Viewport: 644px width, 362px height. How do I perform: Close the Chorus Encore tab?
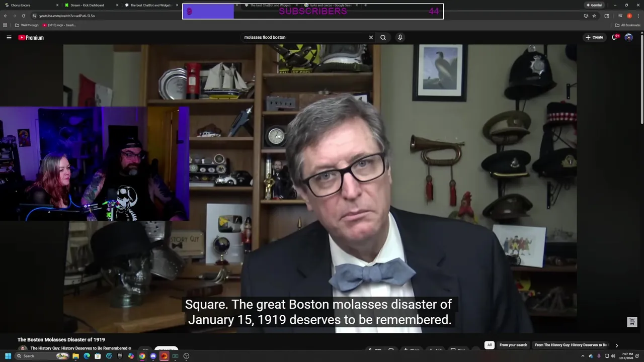pos(57,5)
